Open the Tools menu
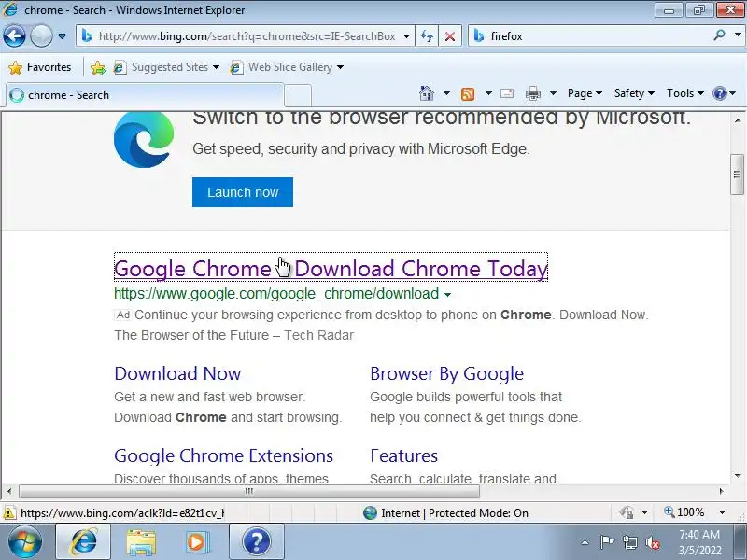Image resolution: width=747 pixels, height=560 pixels. click(x=685, y=93)
